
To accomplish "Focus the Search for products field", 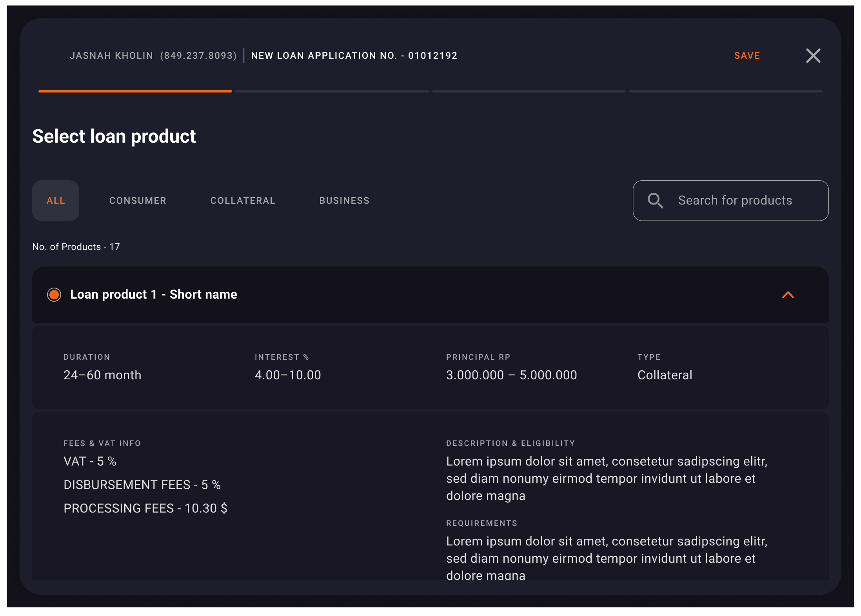I will [x=731, y=201].
